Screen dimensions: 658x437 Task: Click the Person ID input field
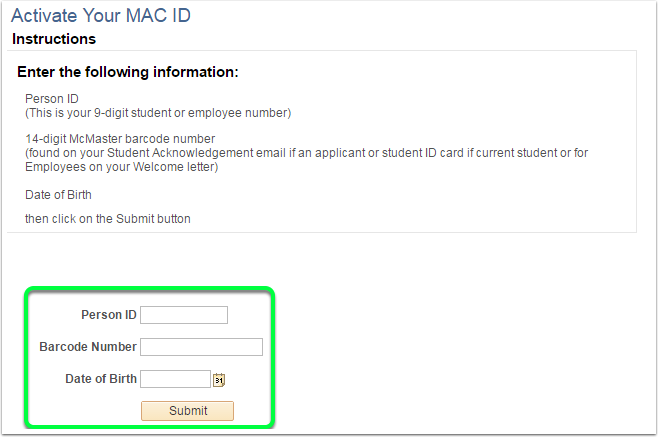(184, 315)
